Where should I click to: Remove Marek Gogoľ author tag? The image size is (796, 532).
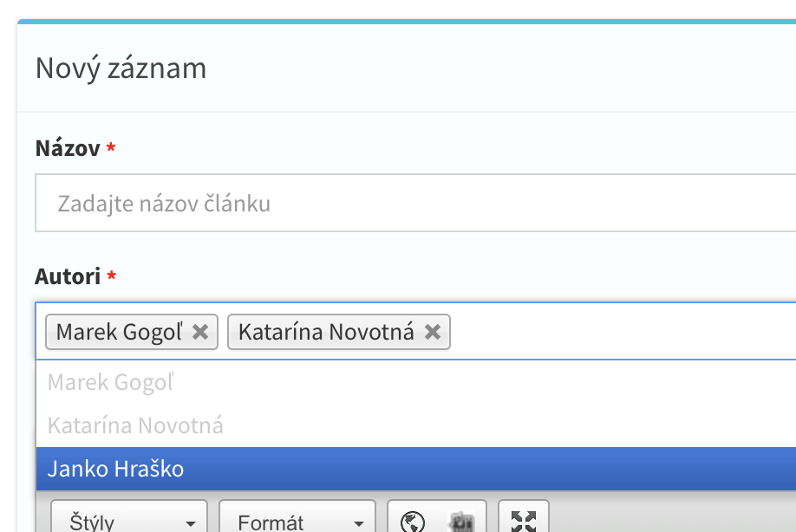[x=200, y=332]
